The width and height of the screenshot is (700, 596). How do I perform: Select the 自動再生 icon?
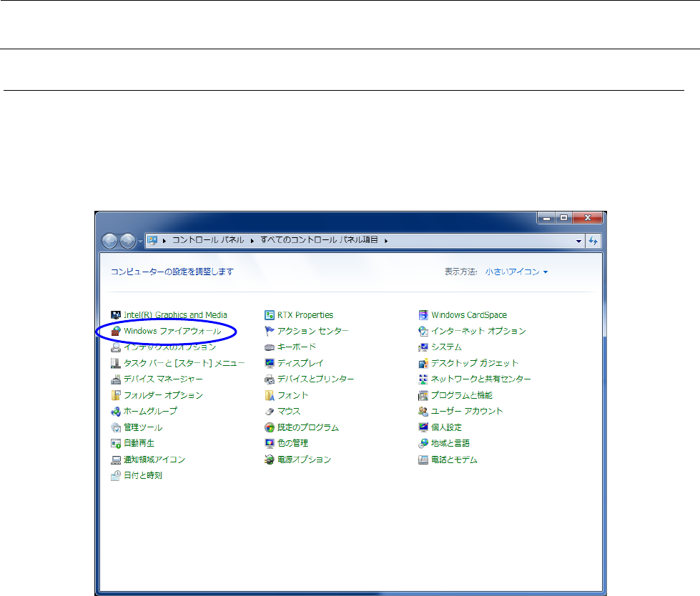(x=116, y=444)
